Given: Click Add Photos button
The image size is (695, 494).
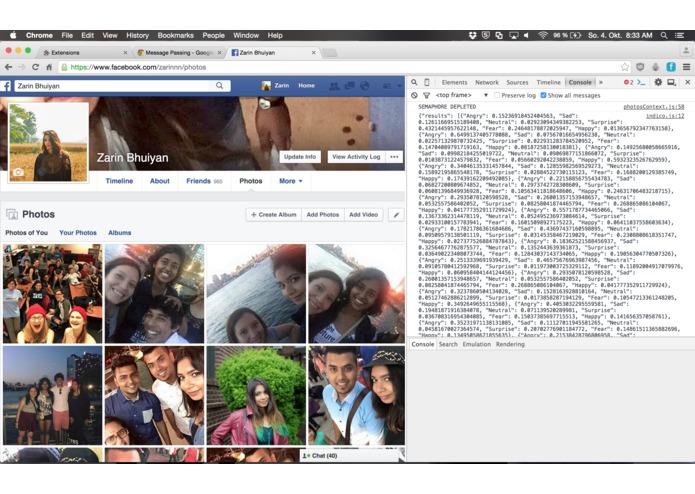Looking at the screenshot, I should click(323, 214).
